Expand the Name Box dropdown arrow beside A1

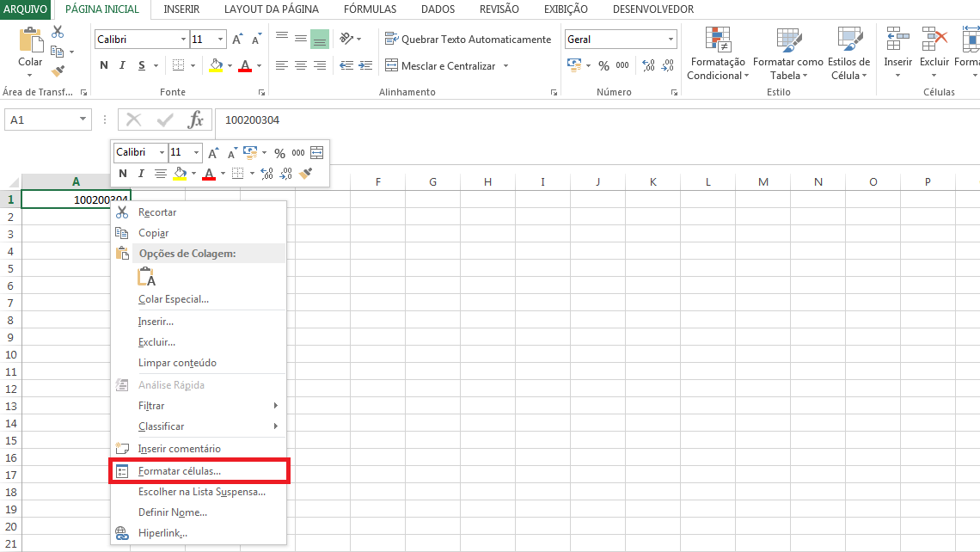click(x=83, y=120)
